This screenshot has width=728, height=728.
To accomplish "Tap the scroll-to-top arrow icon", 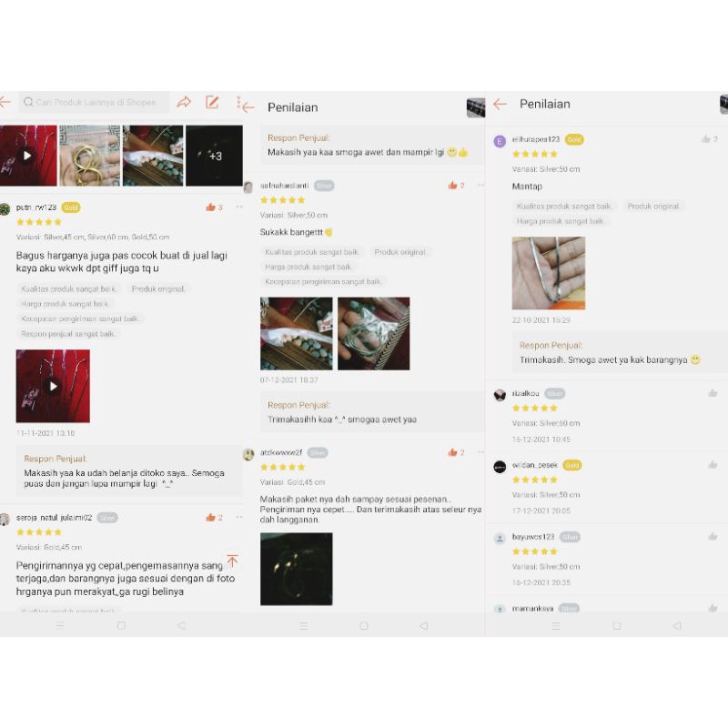I will pos(232,561).
